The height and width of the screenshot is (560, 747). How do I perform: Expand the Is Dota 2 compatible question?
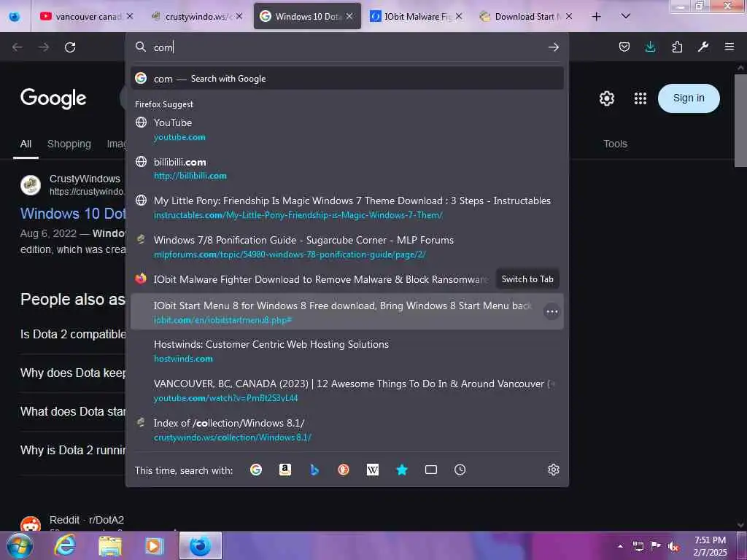click(72, 334)
